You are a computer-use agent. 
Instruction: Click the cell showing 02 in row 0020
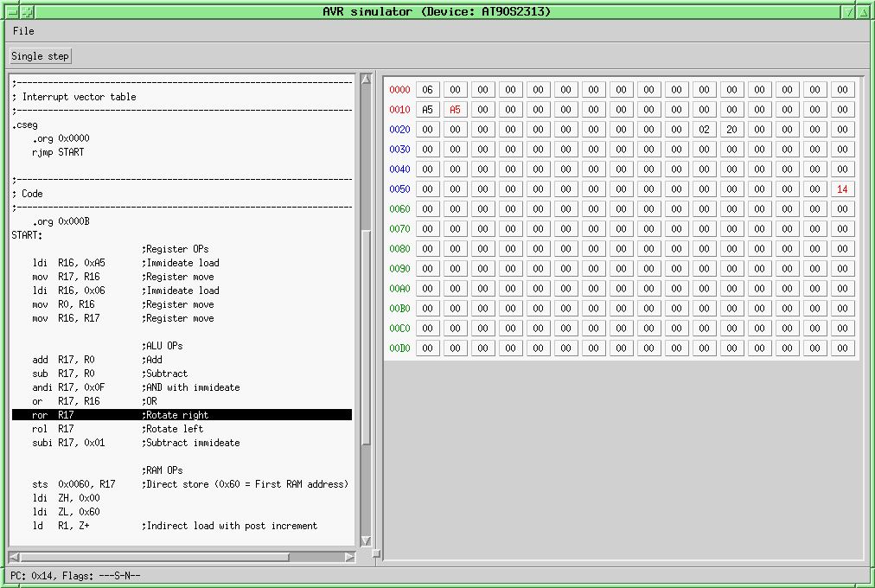click(x=705, y=130)
